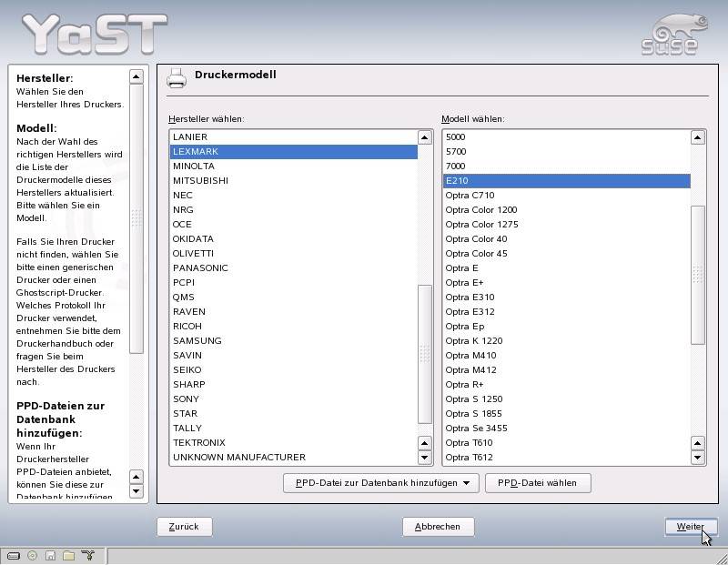Image resolution: width=728 pixels, height=565 pixels.
Task: Pick TALLY from the manufacturer list
Action: [x=293, y=428]
